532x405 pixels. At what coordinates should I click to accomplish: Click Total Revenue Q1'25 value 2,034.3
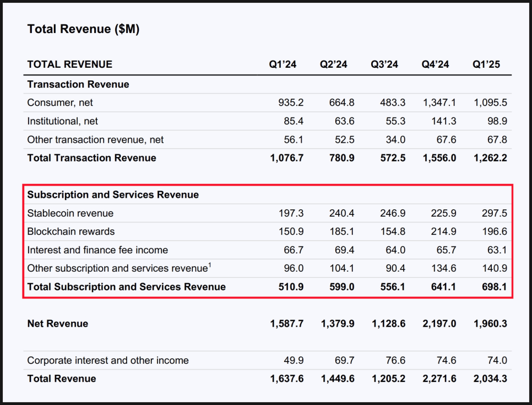(x=490, y=379)
